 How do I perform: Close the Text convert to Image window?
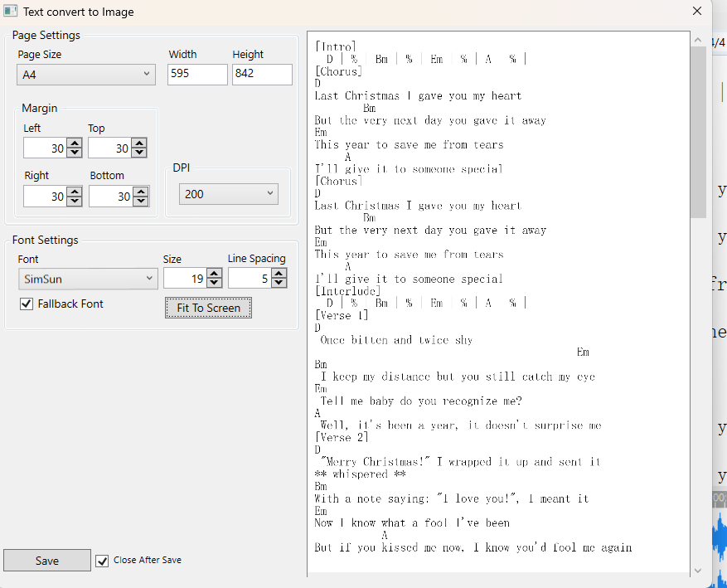[697, 12]
